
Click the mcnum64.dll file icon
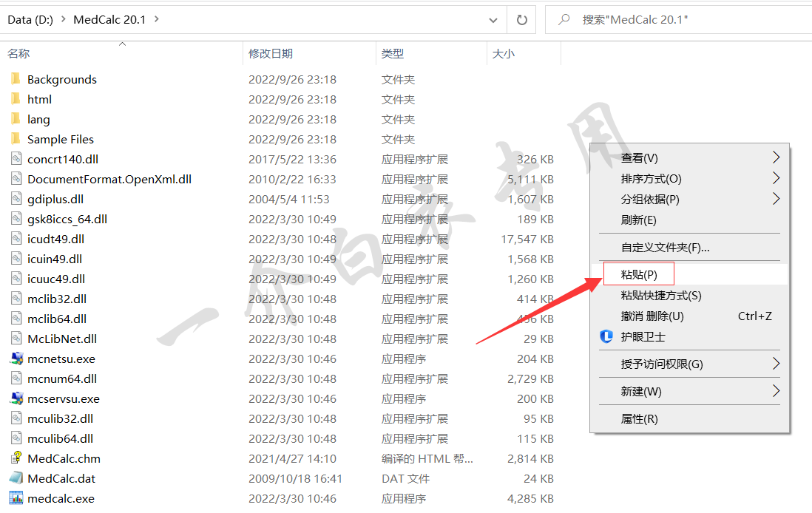(x=16, y=378)
